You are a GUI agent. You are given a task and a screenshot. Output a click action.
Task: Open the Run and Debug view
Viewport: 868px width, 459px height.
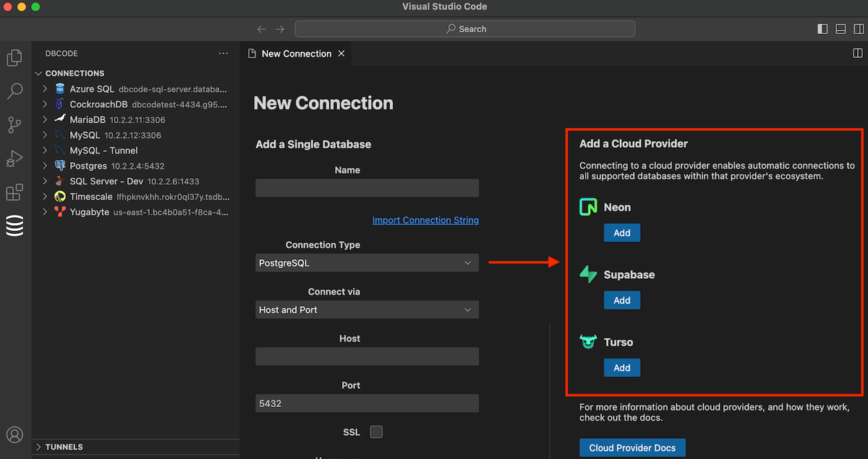[x=14, y=159]
